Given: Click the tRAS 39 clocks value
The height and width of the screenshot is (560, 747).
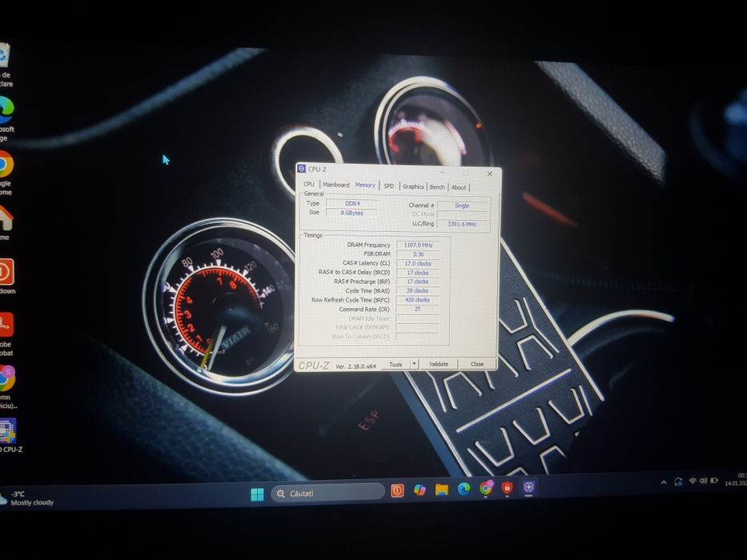Looking at the screenshot, I should click(x=417, y=290).
